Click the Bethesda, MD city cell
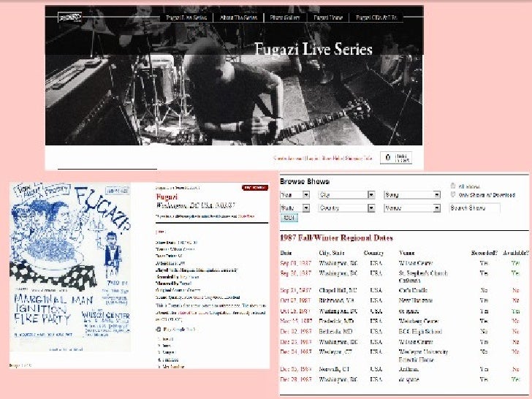Viewport: 532px width, 399px height. click(x=335, y=332)
